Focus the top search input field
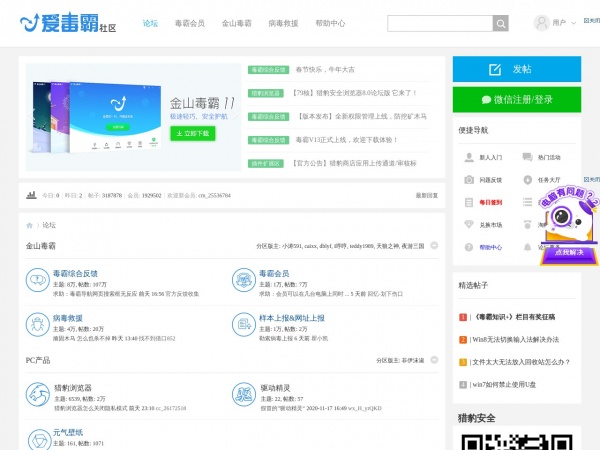This screenshot has width=600, height=450. click(x=440, y=23)
